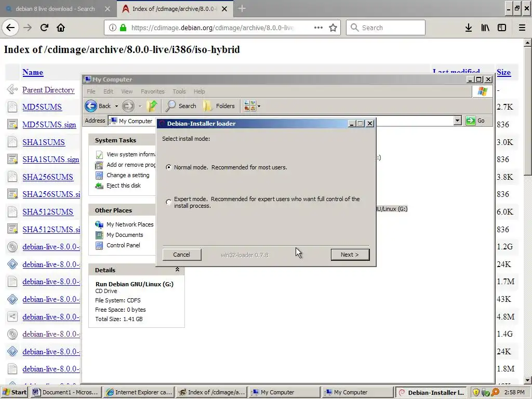Open Firefox hamburger menu
Screen dimensions: 532x399
pos(522,28)
